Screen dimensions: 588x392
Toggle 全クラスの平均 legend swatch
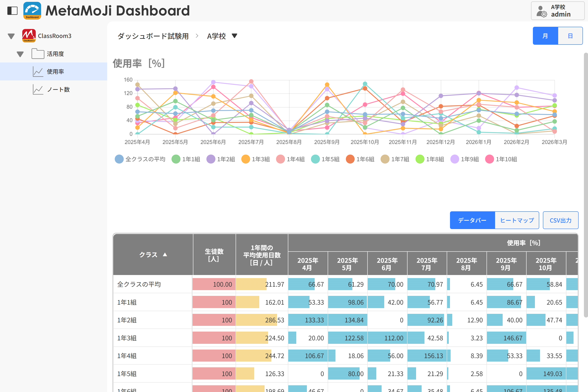coord(119,159)
